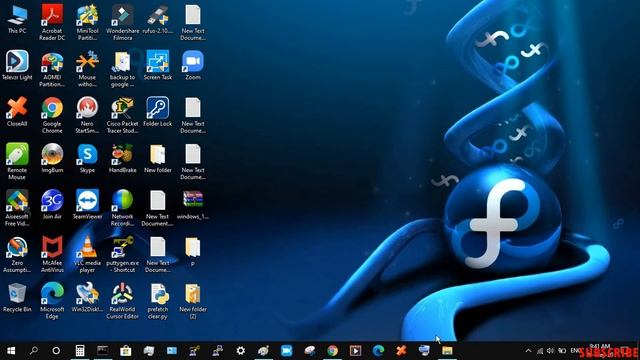Open Cortana from the taskbar circle
This screenshot has width=640, height=360.
(56, 351)
